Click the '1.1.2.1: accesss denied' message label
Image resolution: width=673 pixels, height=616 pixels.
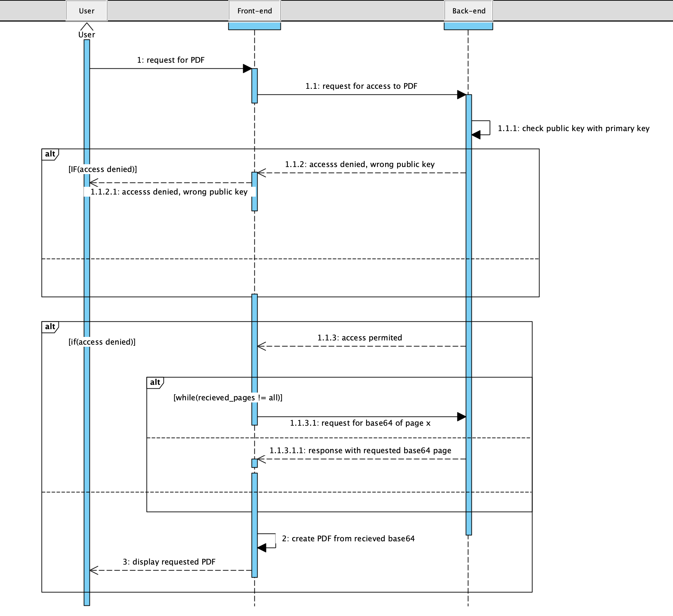tap(169, 192)
